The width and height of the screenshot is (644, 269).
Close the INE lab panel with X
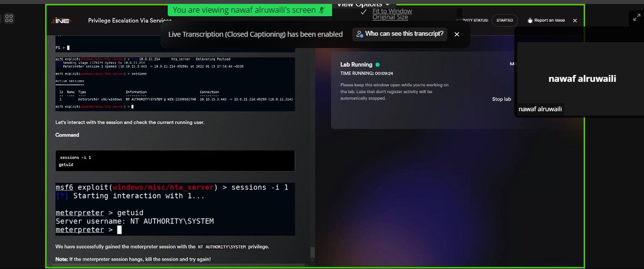[x=575, y=20]
